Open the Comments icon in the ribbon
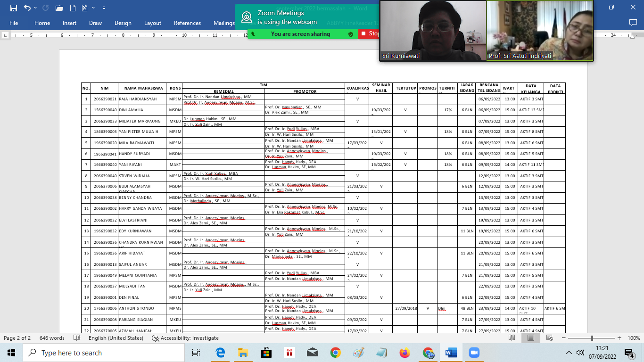The width and height of the screenshot is (644, 362). point(633,23)
